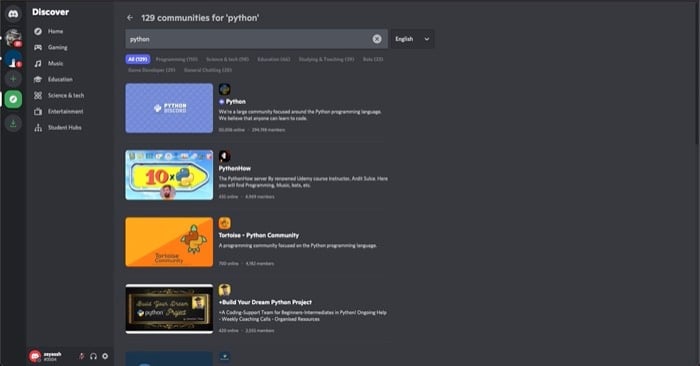This screenshot has width=700, height=366.
Task: Click the Tortoise community description text
Action: pos(298,245)
